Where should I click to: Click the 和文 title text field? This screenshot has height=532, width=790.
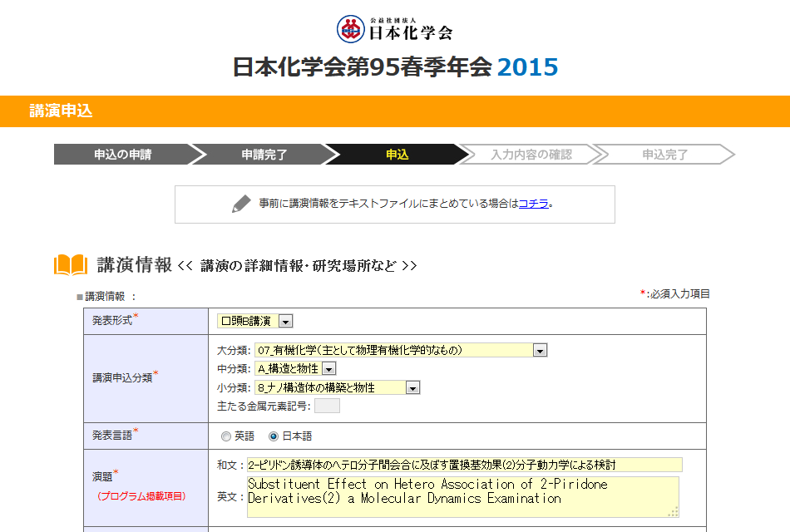coord(464,465)
